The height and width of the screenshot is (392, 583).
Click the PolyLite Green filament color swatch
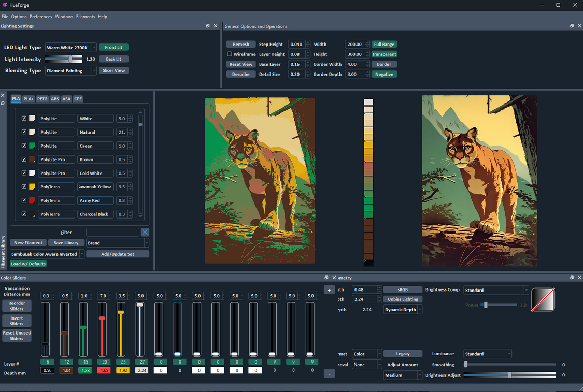(32, 146)
